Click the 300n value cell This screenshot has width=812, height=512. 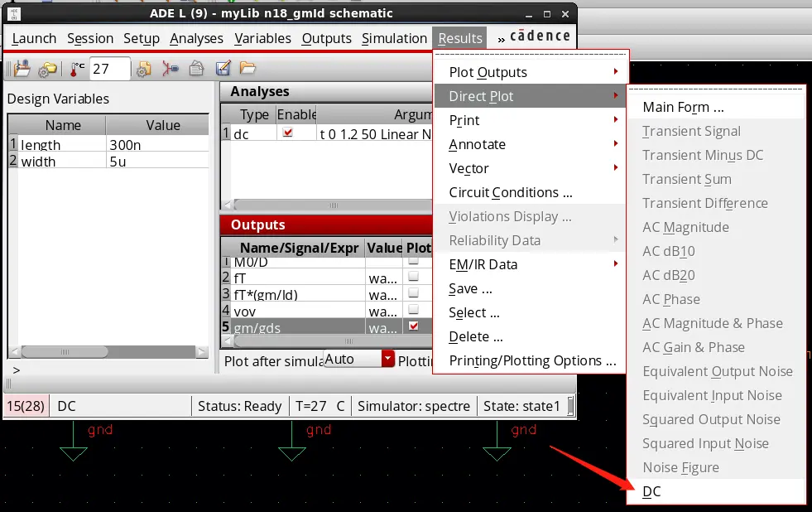pos(157,144)
